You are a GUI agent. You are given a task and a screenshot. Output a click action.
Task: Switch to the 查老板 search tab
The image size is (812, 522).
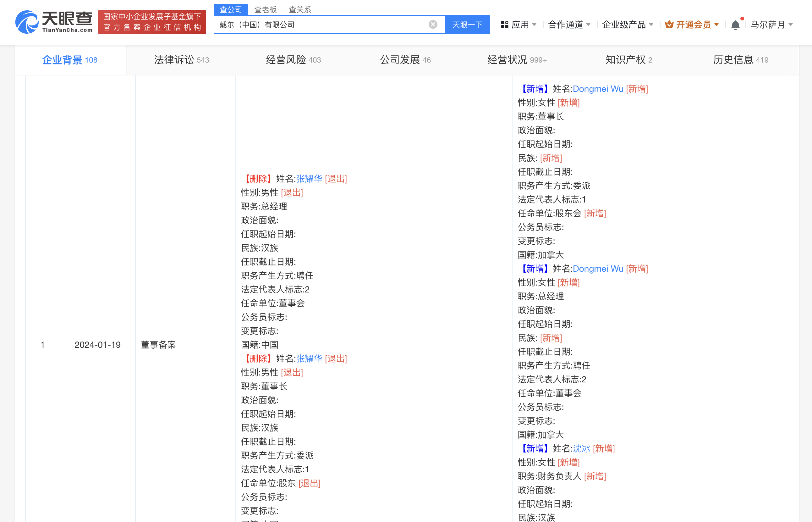click(x=265, y=9)
